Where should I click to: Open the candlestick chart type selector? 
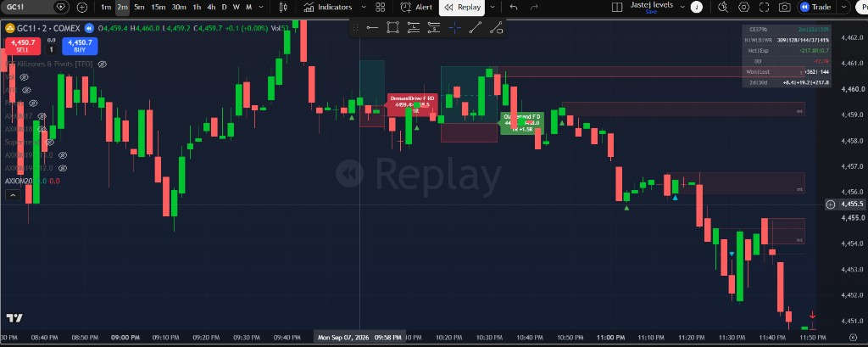[x=283, y=7]
